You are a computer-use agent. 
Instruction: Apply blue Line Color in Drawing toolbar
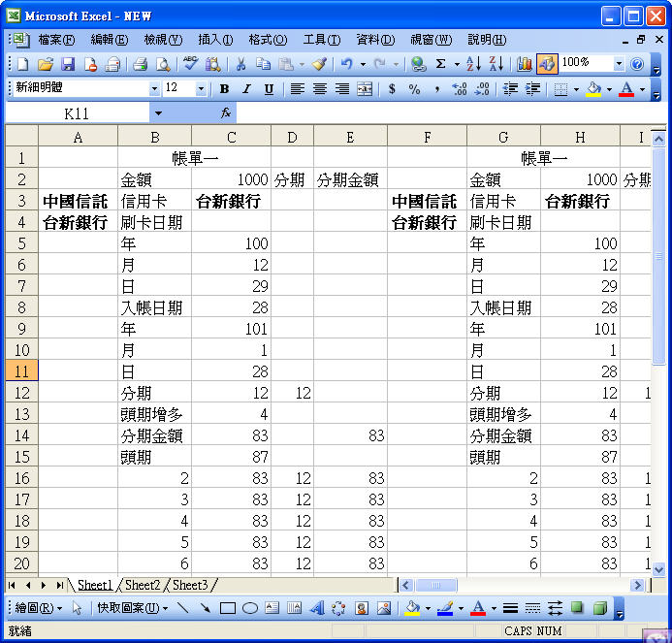pyautogui.click(x=445, y=608)
